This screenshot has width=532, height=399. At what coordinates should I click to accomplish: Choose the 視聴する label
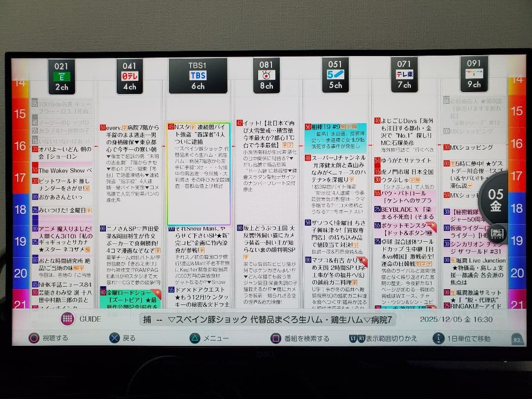tap(55, 338)
